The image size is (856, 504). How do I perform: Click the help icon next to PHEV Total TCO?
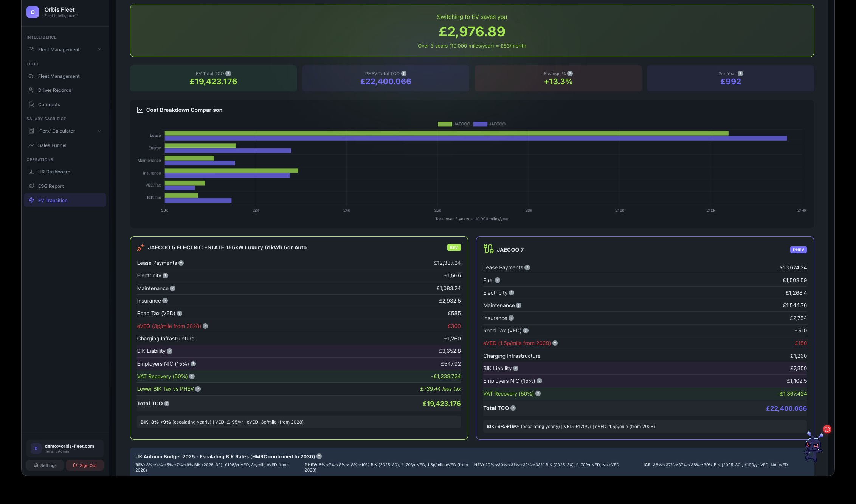pyautogui.click(x=404, y=74)
